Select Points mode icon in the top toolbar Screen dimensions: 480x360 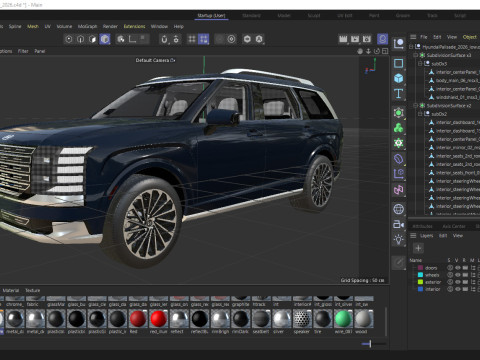click(x=69, y=39)
